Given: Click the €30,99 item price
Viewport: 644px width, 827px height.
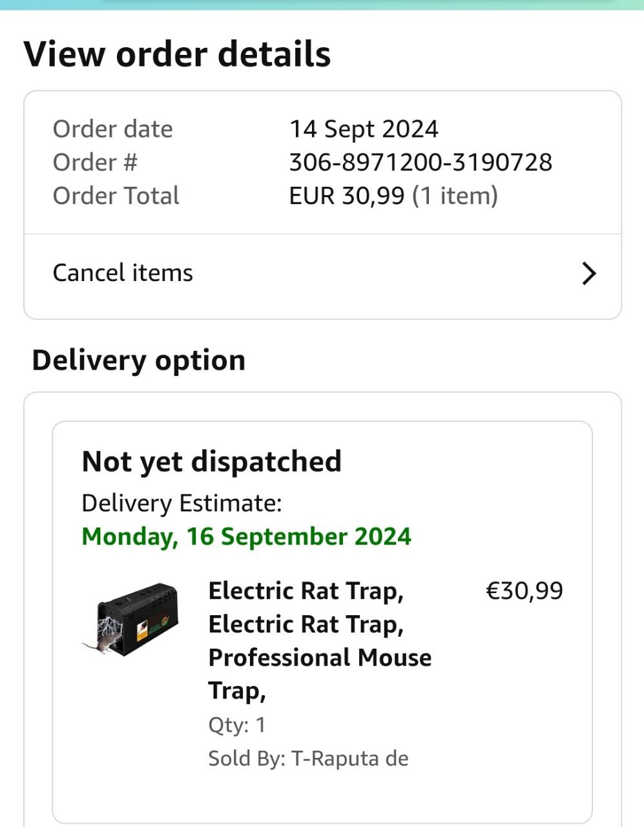Looking at the screenshot, I should (x=524, y=591).
